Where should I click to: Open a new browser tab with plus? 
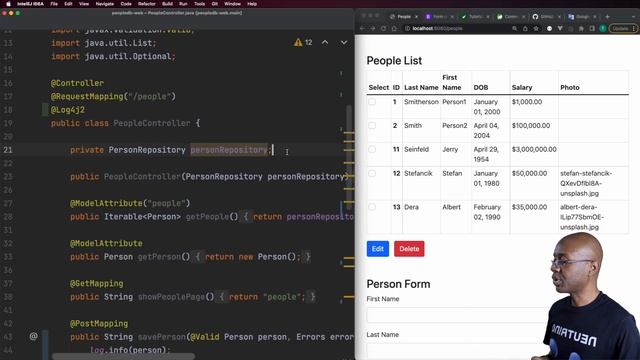607,17
